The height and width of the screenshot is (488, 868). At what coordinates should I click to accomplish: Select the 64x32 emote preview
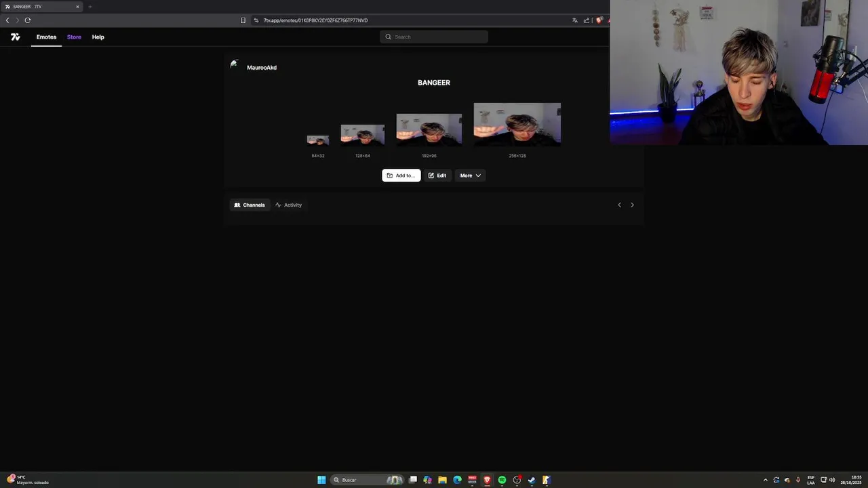(x=318, y=140)
